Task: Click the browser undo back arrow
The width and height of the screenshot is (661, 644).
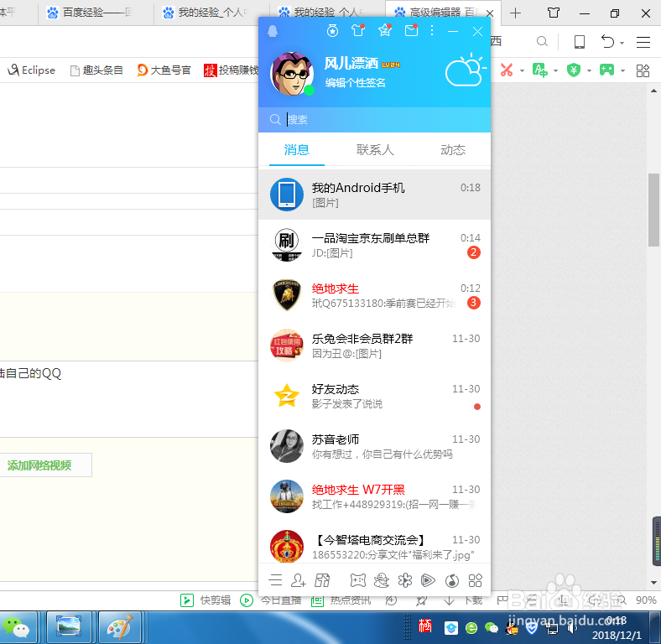Action: [607, 41]
